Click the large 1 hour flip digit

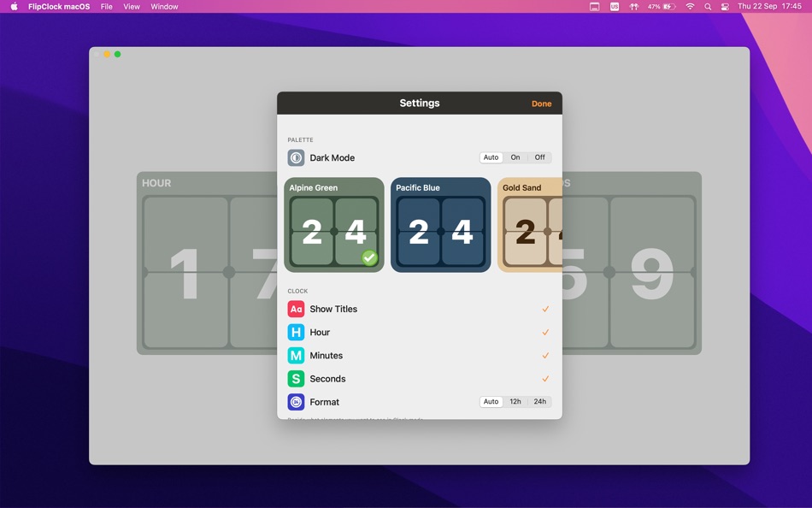pos(185,273)
